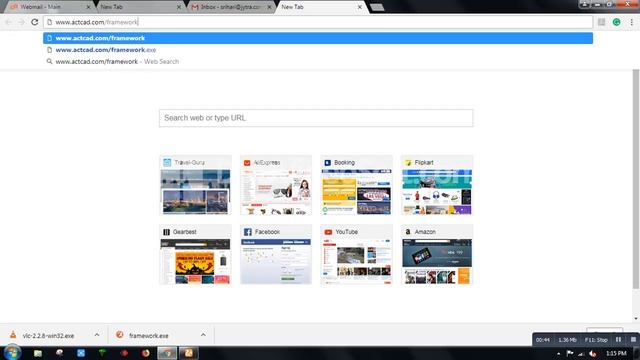Go back using the back arrow
640x360 pixels.
(x=9, y=22)
